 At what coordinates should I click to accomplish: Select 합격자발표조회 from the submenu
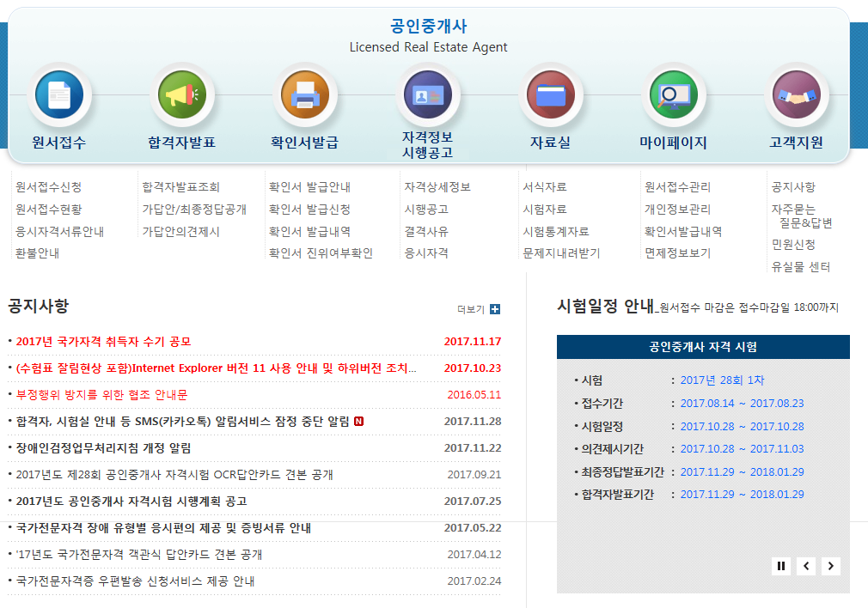click(x=180, y=187)
